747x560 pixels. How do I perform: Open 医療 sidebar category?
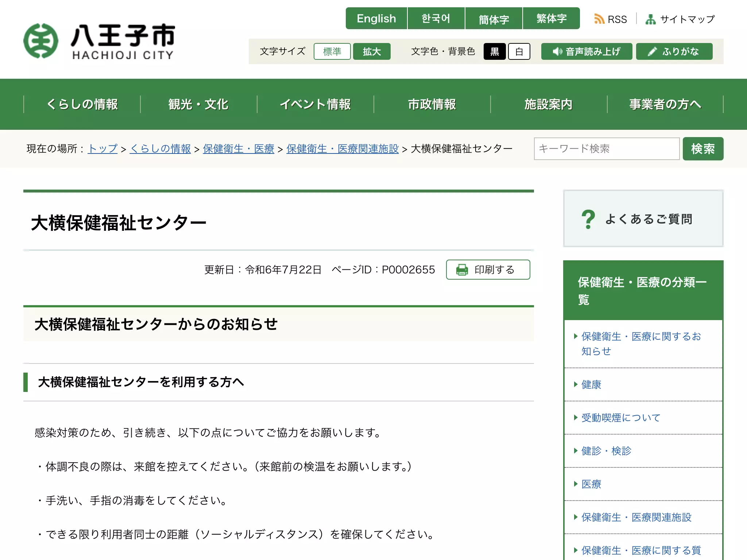(x=591, y=484)
